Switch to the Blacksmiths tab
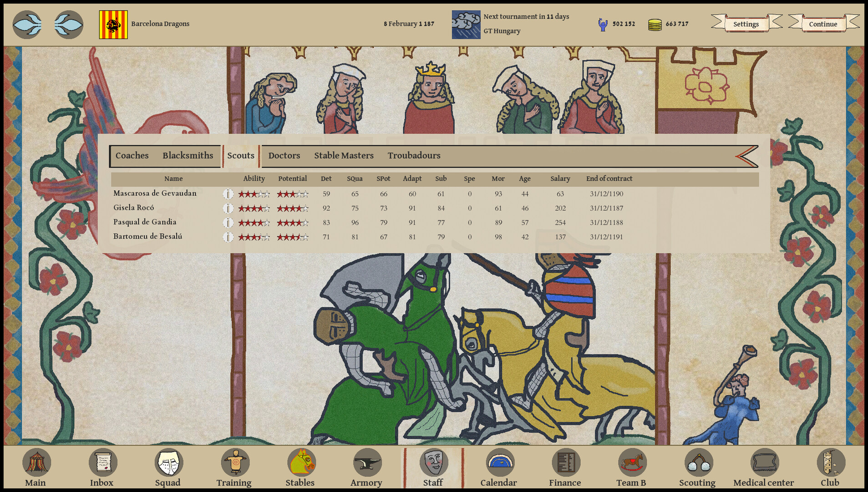Viewport: 868px width, 492px height. coord(188,155)
